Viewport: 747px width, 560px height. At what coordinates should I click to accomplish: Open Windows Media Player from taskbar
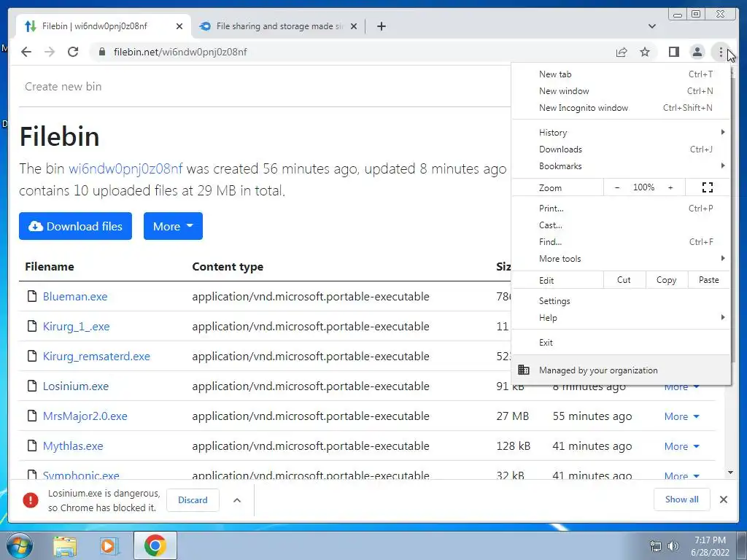click(109, 545)
